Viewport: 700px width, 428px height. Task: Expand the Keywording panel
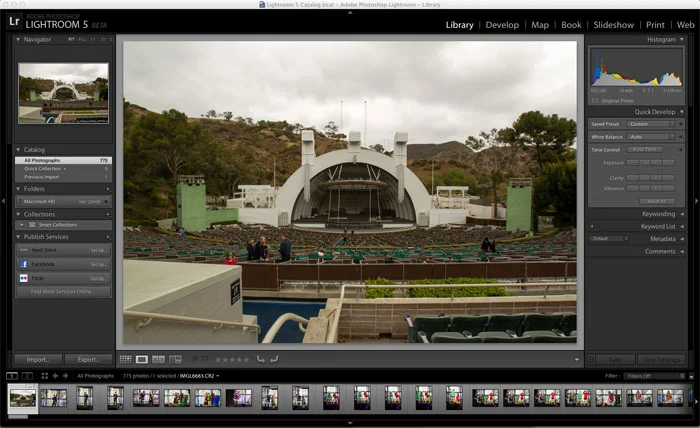click(x=682, y=214)
